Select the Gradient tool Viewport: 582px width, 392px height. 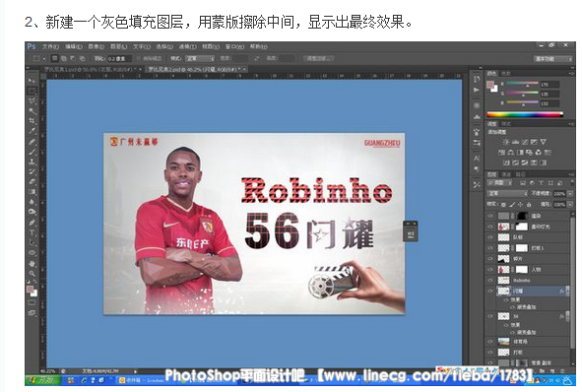[32, 191]
